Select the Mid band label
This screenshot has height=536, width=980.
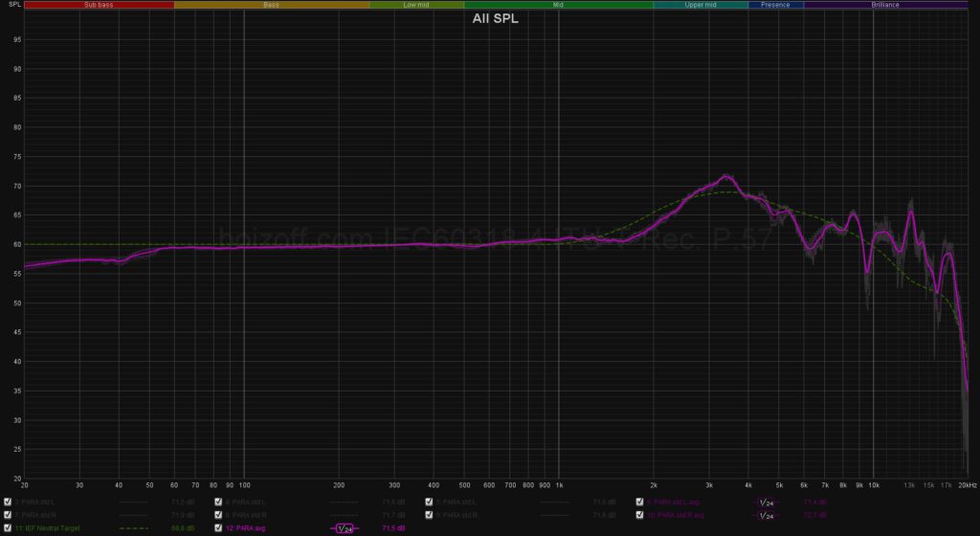coord(558,5)
